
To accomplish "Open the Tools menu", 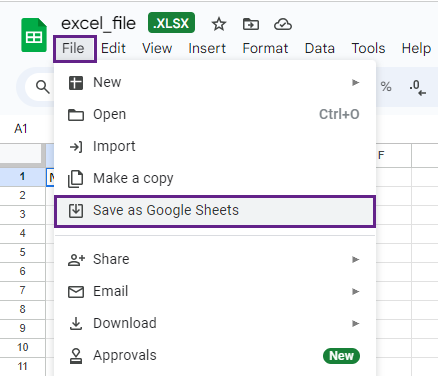I will pyautogui.click(x=368, y=48).
